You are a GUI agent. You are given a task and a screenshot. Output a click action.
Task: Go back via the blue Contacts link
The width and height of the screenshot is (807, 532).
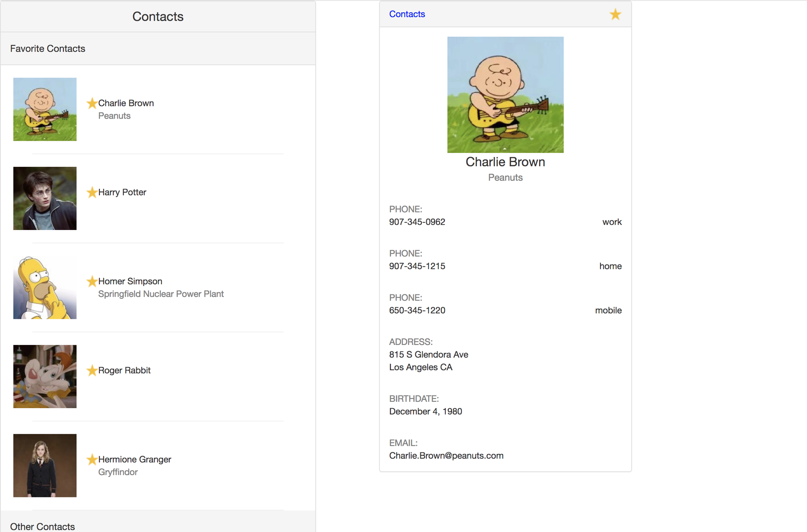(407, 14)
